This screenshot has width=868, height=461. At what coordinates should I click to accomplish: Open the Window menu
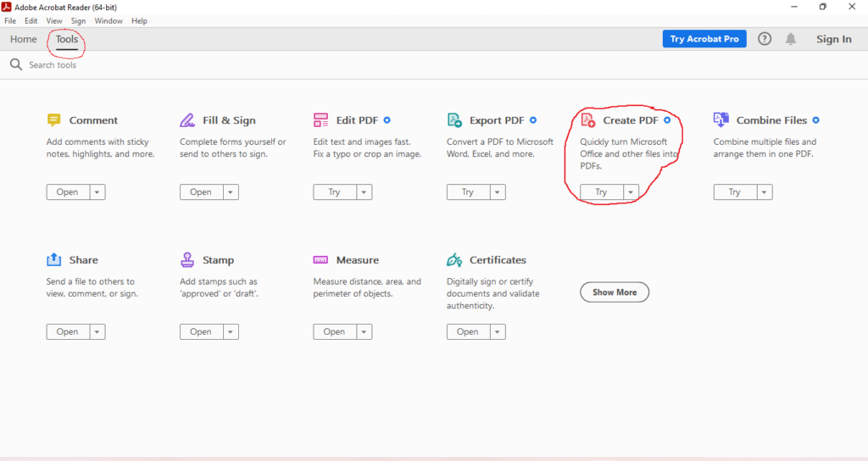click(x=108, y=21)
